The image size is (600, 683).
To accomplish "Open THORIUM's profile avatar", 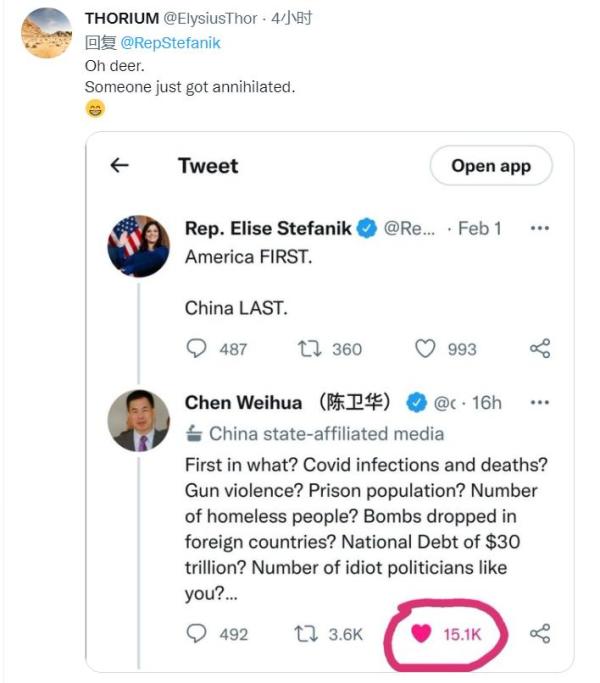I will pyautogui.click(x=46, y=33).
